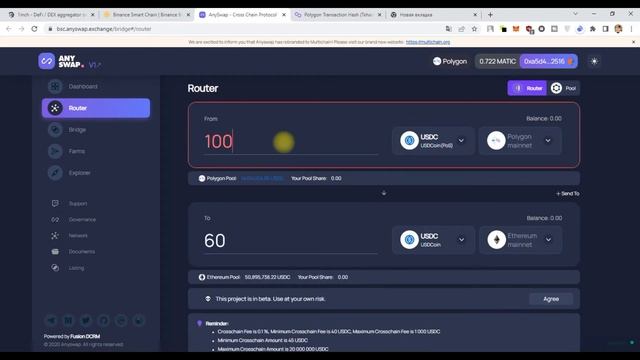The height and width of the screenshot is (360, 640).
Task: Click the Telegram social icon
Action: coord(51,320)
